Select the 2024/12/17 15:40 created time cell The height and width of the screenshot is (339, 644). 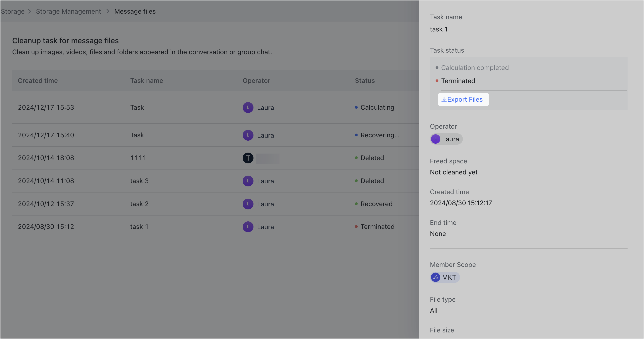[46, 135]
